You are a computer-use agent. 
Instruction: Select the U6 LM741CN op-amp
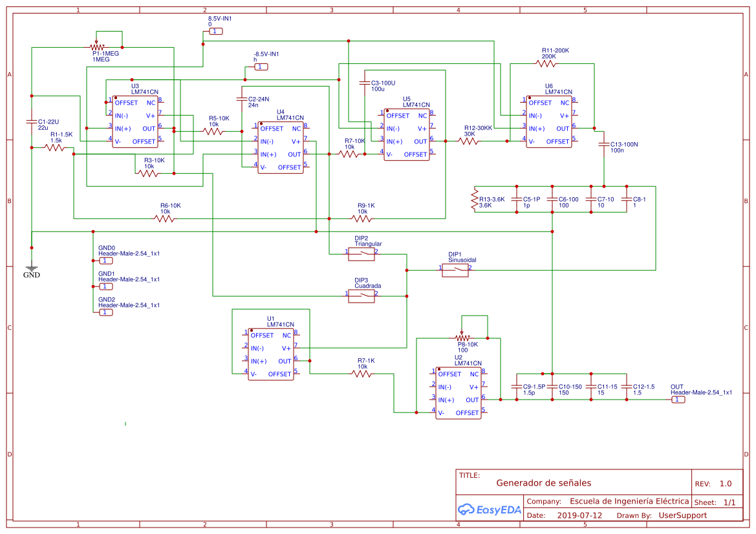tap(548, 122)
